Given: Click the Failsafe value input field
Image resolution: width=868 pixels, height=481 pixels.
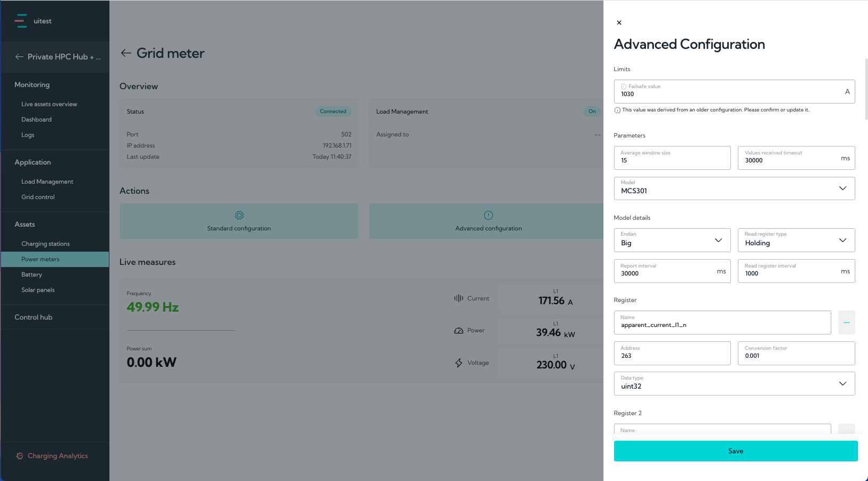Looking at the screenshot, I should (734, 91).
